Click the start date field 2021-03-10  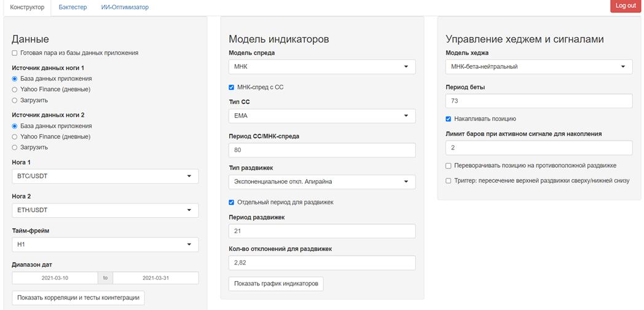coord(55,278)
